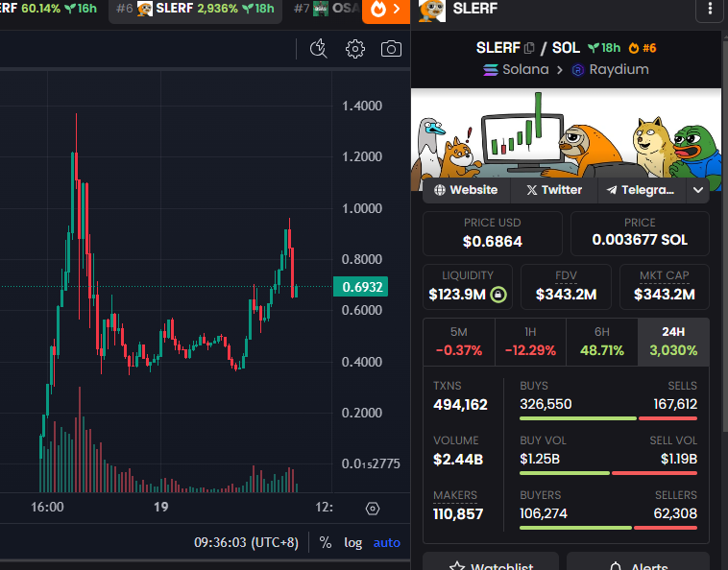Click the SELLERS count 62,308

(x=675, y=513)
